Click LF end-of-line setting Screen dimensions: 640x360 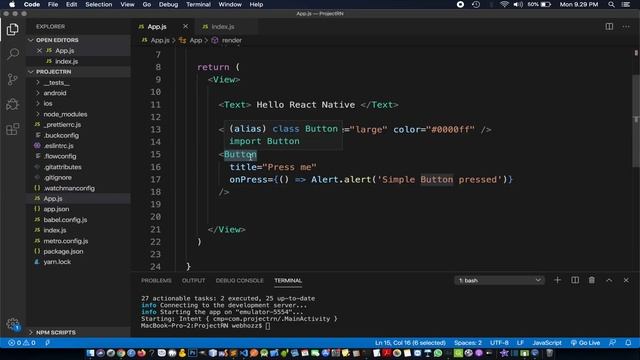tap(520, 343)
